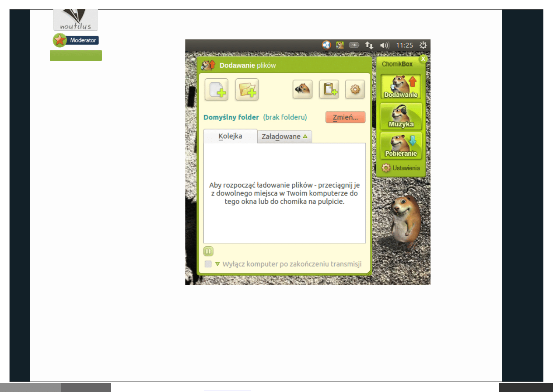Expand the shutdown options green triangle
The width and height of the screenshot is (553, 392).
point(217,264)
